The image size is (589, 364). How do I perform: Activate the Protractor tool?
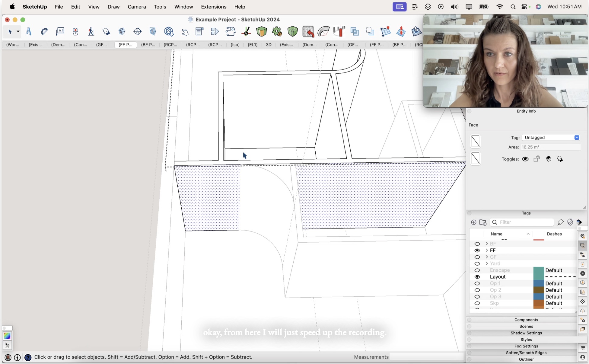[44, 31]
